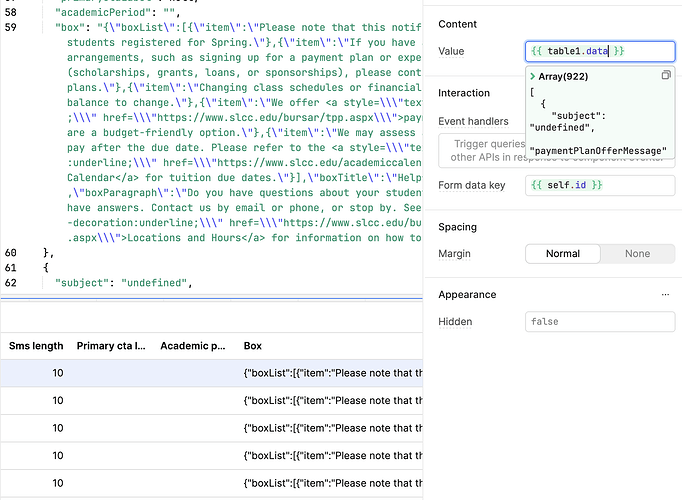
Task: Sort by the Sms length column header
Action: click(36, 346)
